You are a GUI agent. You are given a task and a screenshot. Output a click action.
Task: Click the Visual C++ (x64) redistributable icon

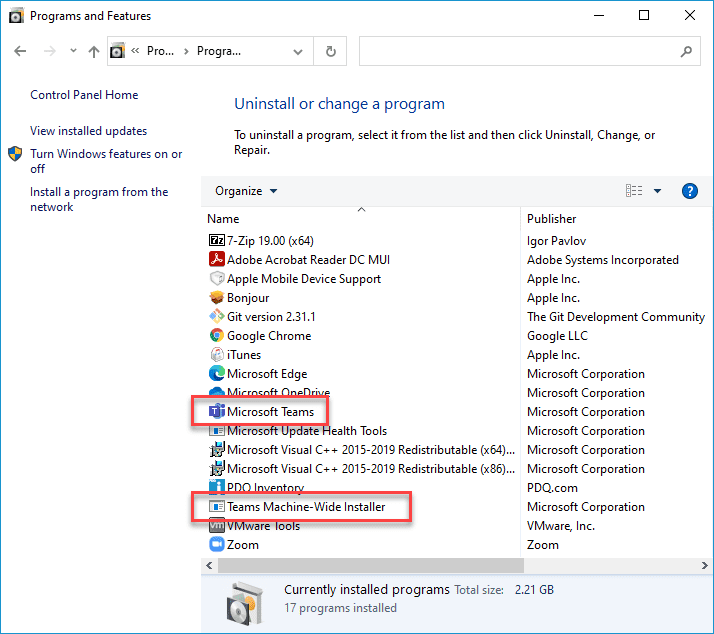click(217, 450)
